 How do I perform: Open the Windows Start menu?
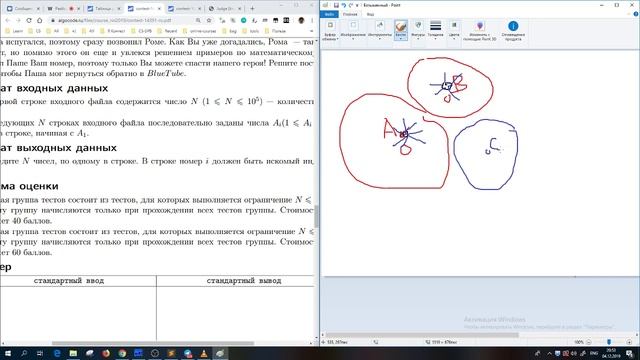click(7, 353)
